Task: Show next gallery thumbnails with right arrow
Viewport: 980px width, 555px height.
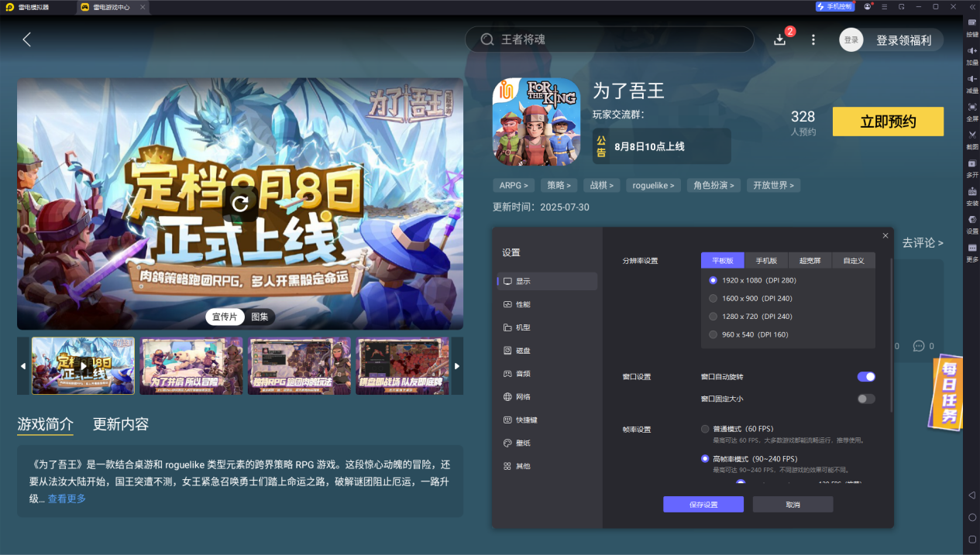Action: tap(457, 366)
